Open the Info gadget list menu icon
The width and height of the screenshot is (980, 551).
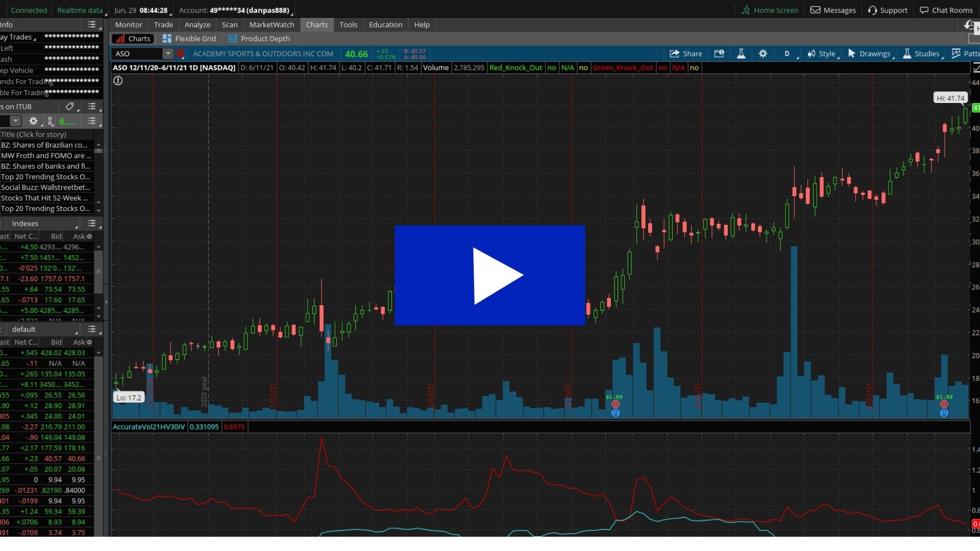(92, 24)
